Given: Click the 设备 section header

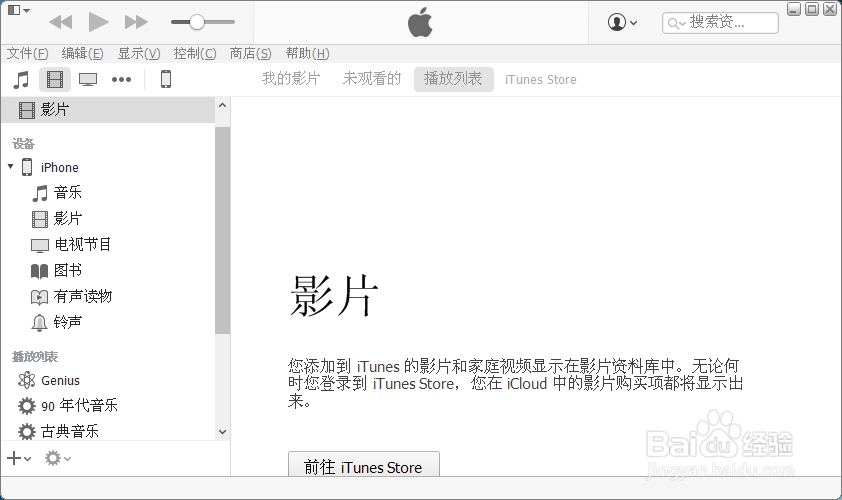Looking at the screenshot, I should (24, 143).
